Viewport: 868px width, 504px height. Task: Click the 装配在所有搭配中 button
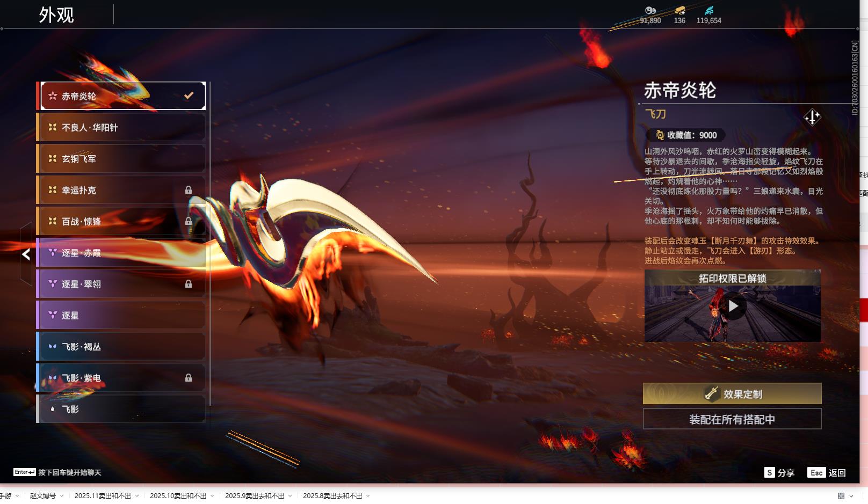[x=732, y=419]
